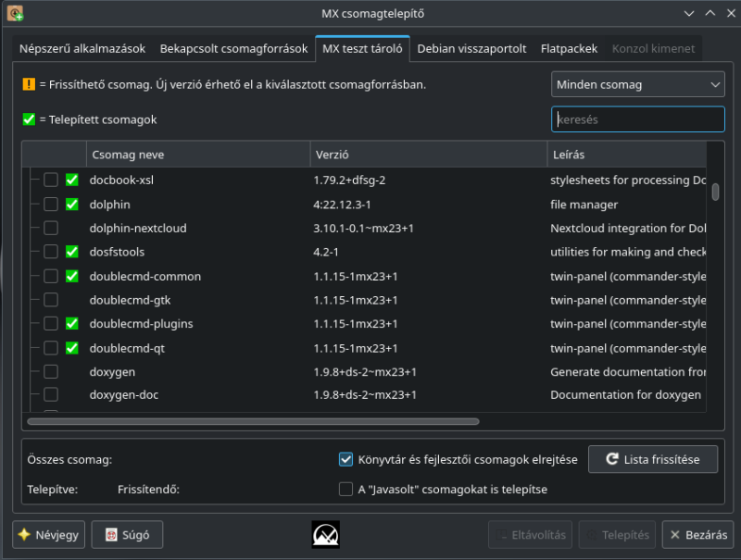Check the doxygen-doc package box
This screenshot has width=741, height=560.
point(51,394)
